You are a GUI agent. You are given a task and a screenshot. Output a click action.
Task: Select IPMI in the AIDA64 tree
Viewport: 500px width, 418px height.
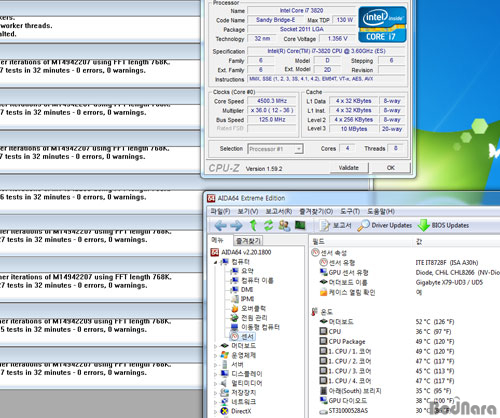[247, 299]
